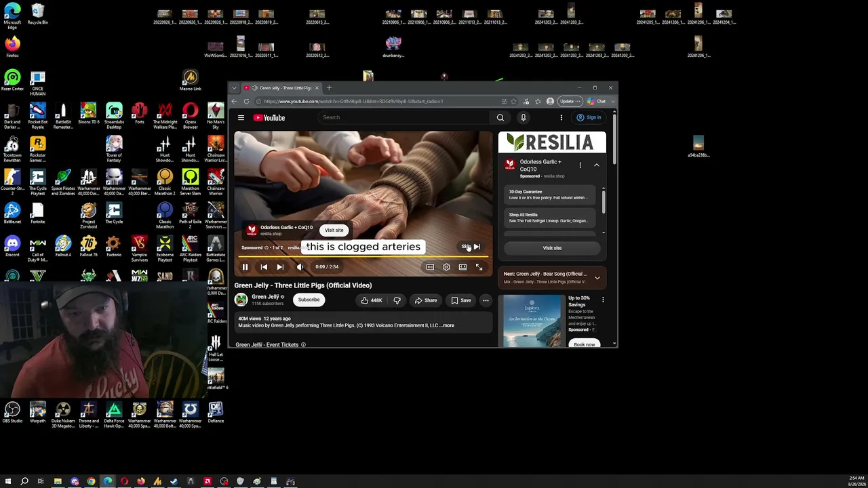Reload the YouTube page
Image resolution: width=868 pixels, height=488 pixels.
click(x=246, y=102)
